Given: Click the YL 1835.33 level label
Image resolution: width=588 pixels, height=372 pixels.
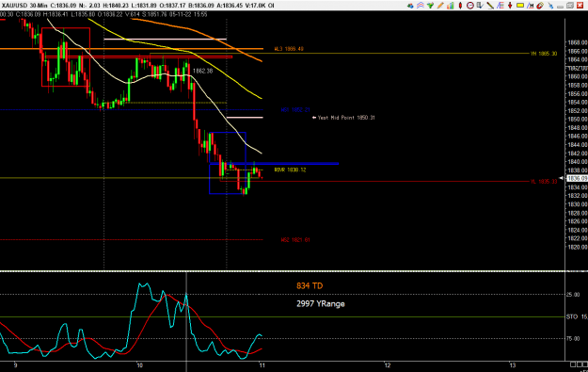Looking at the screenshot, I should [x=544, y=182].
